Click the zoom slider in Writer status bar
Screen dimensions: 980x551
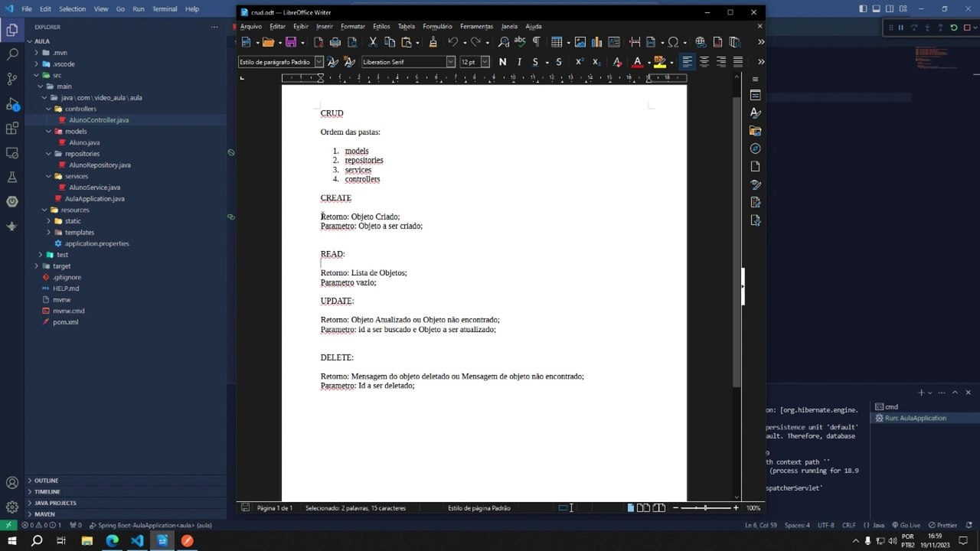click(705, 508)
